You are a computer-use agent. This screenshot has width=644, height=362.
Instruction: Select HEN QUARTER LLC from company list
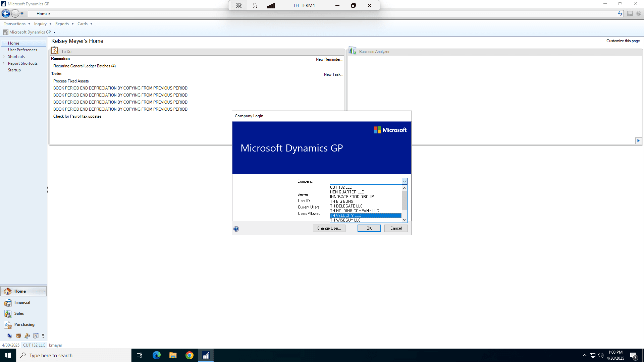pos(366,192)
